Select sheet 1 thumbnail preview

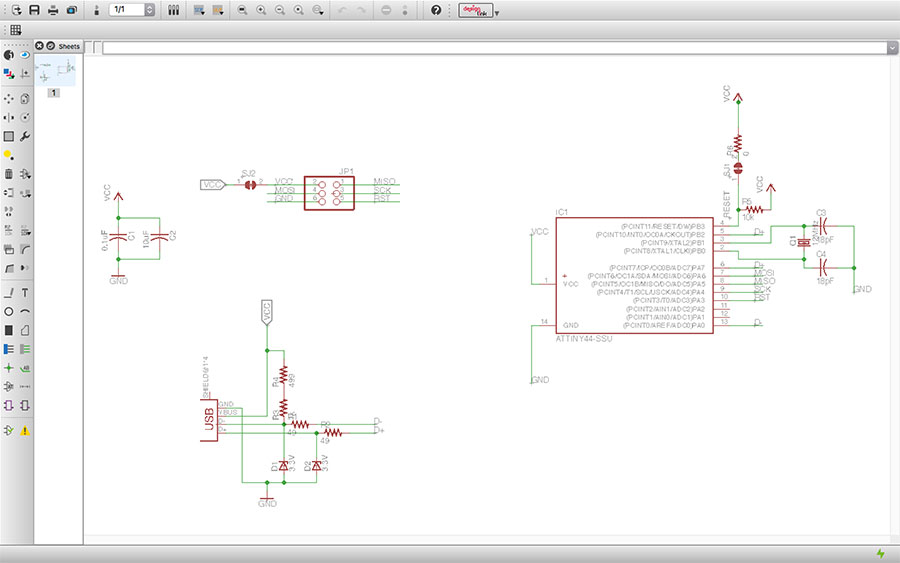55,70
